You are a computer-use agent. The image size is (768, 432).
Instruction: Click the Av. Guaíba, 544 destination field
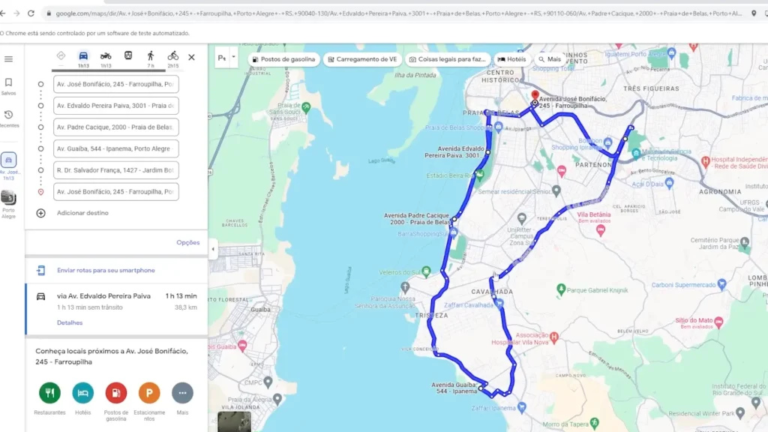pyautogui.click(x=115, y=149)
